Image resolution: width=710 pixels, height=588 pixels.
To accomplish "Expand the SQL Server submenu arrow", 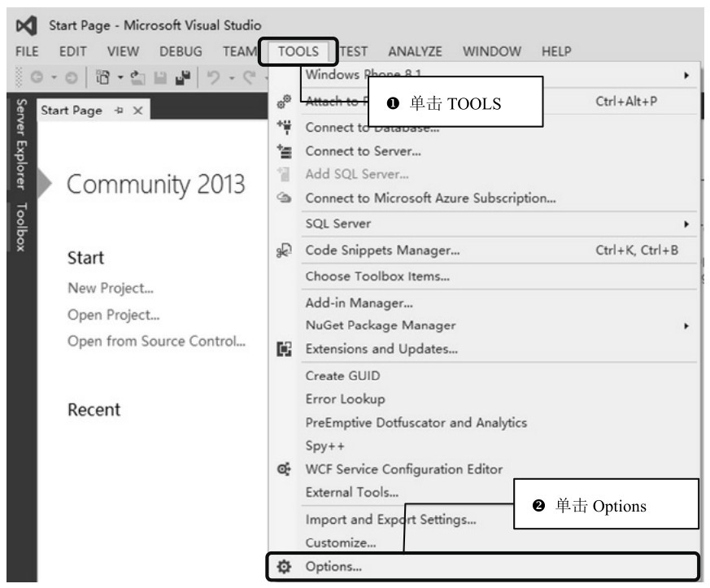I will [686, 224].
